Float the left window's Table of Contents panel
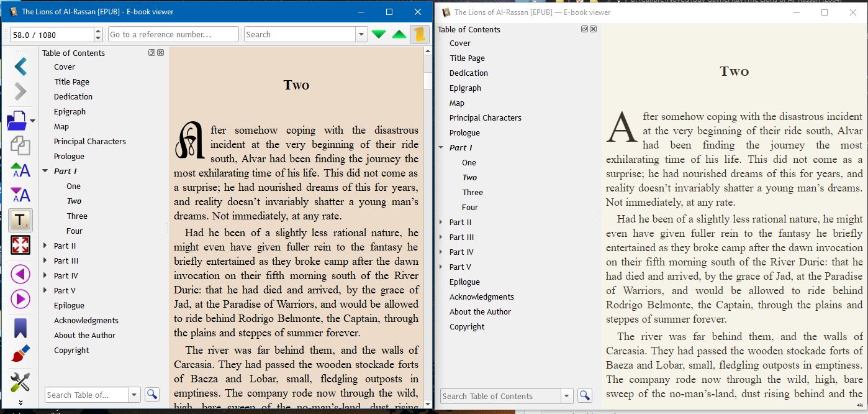The image size is (868, 414). pos(152,53)
